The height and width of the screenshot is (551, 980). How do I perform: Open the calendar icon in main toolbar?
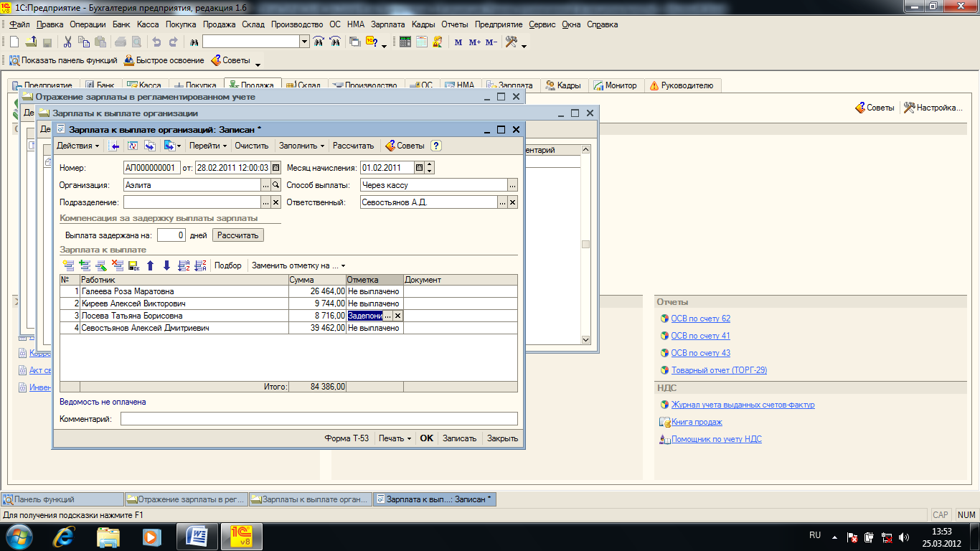422,42
